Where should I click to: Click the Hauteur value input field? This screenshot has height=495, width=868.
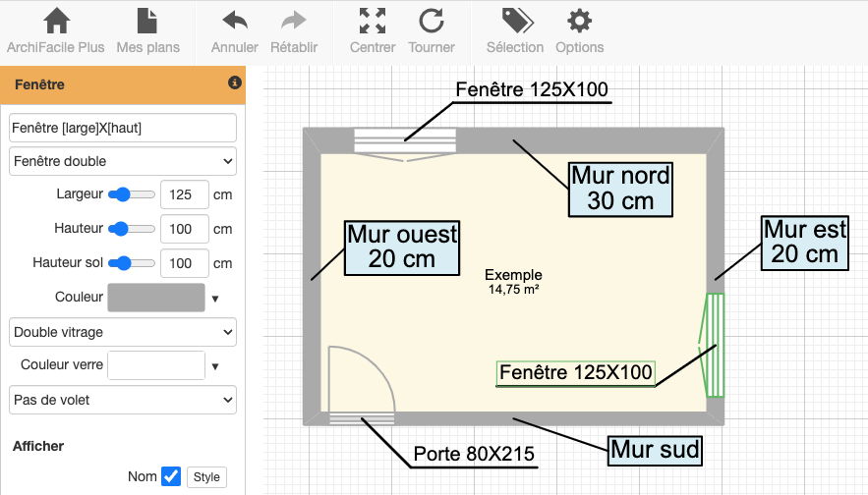pos(184,229)
